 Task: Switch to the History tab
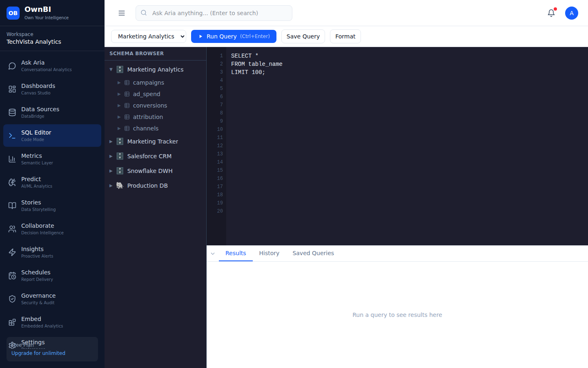click(269, 253)
